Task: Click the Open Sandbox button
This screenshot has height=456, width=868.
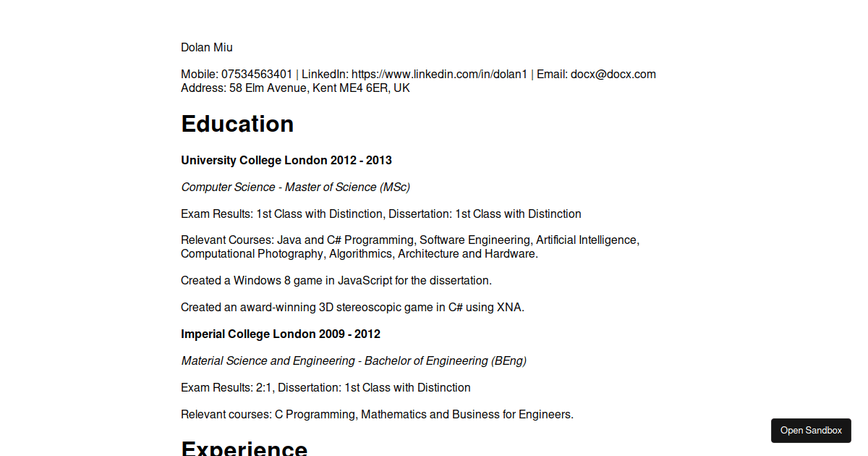Action: (x=811, y=431)
